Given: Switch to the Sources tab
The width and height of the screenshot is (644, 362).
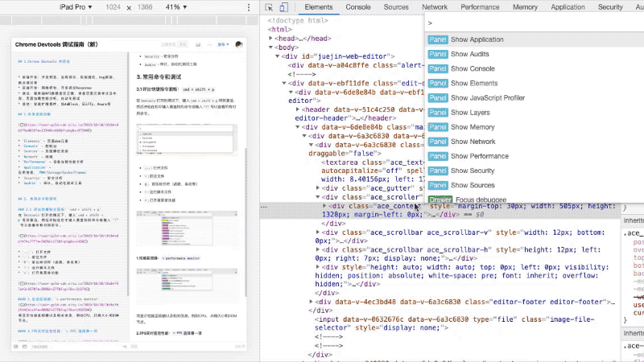Looking at the screenshot, I should tap(396, 7).
